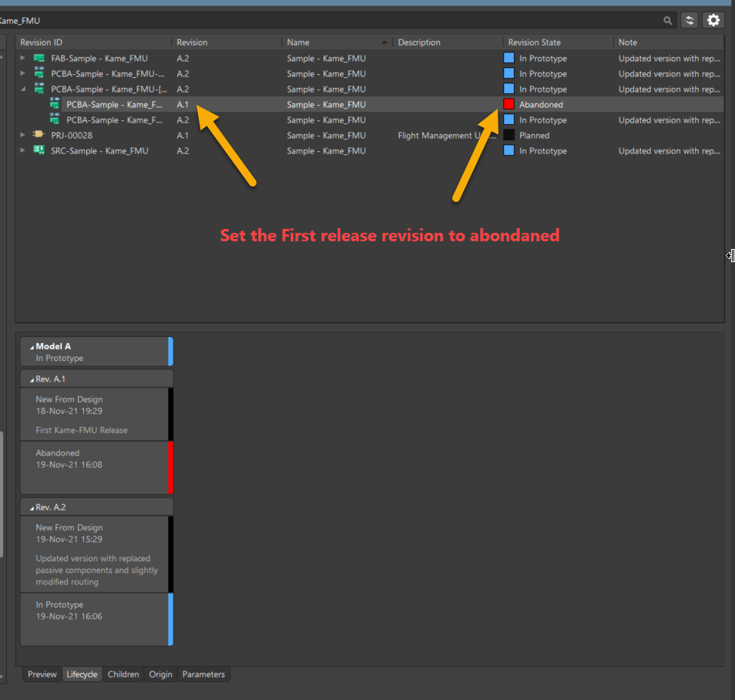Switch to the Preview tab
Viewport: 735px width, 700px height.
coord(42,675)
